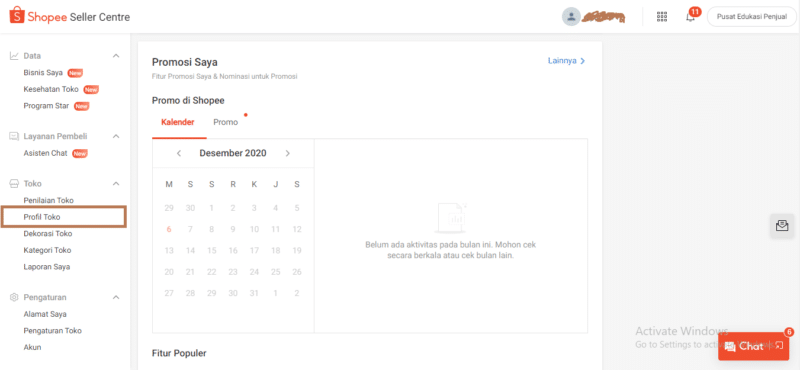The width and height of the screenshot is (800, 370).
Task: Select date 25 in calendar
Action: [276, 272]
